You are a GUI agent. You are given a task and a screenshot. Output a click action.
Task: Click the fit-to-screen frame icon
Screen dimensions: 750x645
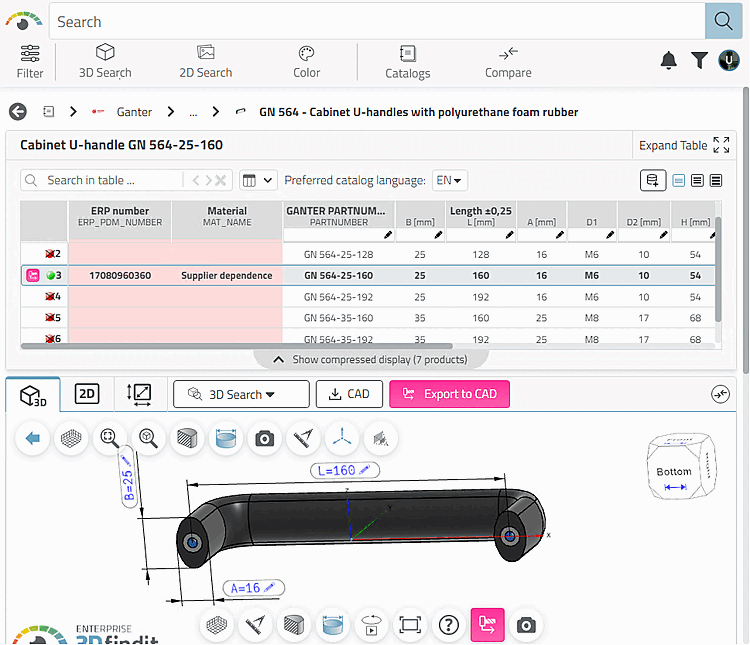pos(409,625)
